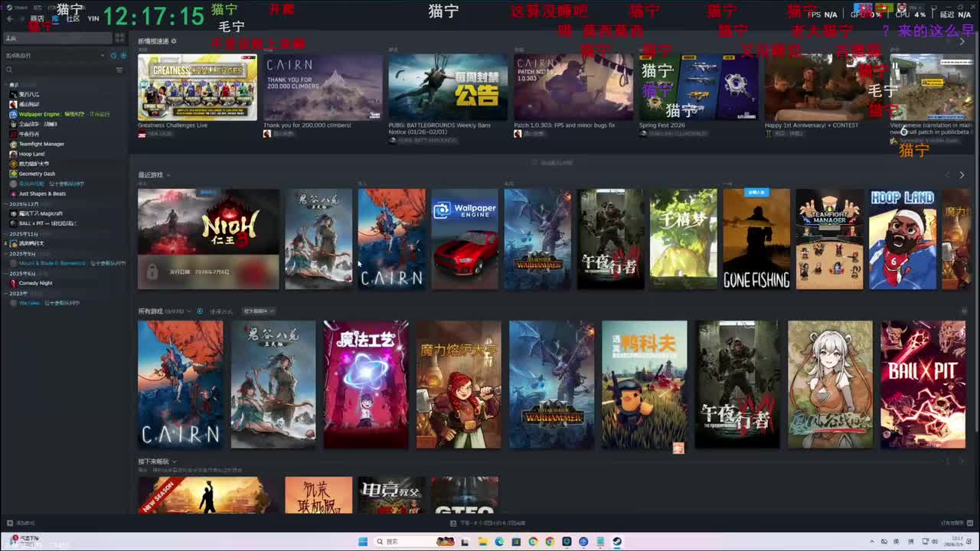Open Wallpaper Engine in recent games
980x551 pixels.
coord(465,240)
